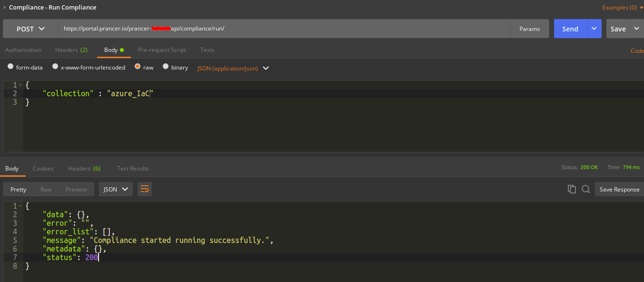Switch to the response Cookies tab

tap(43, 169)
